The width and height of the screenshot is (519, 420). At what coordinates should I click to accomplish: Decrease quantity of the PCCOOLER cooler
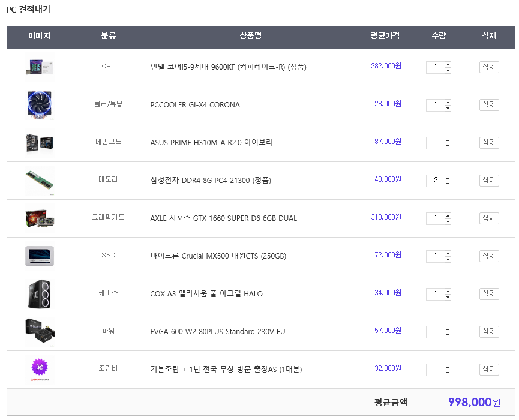point(448,108)
